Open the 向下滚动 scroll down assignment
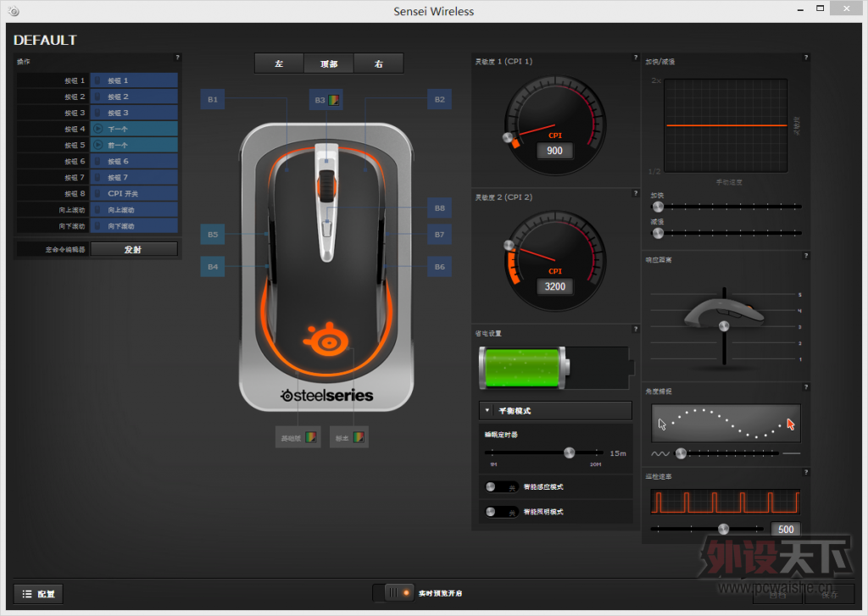 tap(134, 226)
